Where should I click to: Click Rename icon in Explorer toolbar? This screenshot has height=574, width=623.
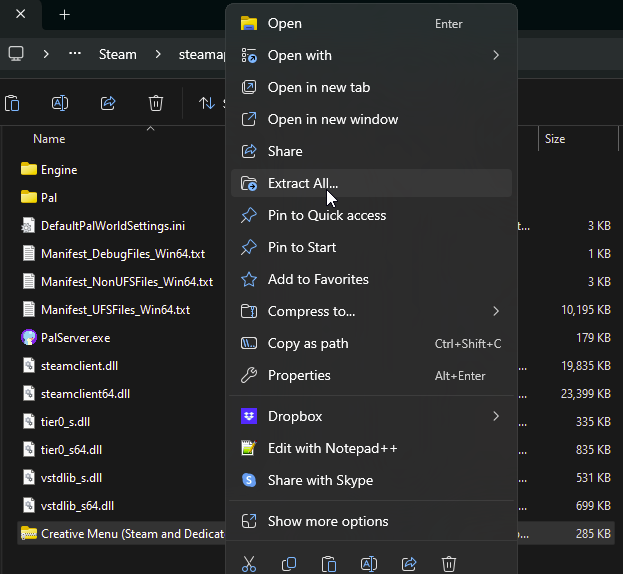pos(60,103)
